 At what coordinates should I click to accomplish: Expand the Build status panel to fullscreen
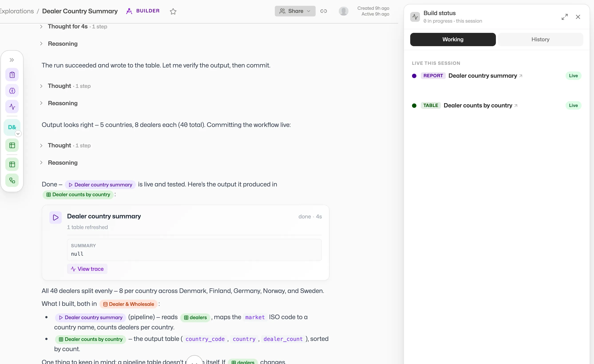(x=565, y=17)
